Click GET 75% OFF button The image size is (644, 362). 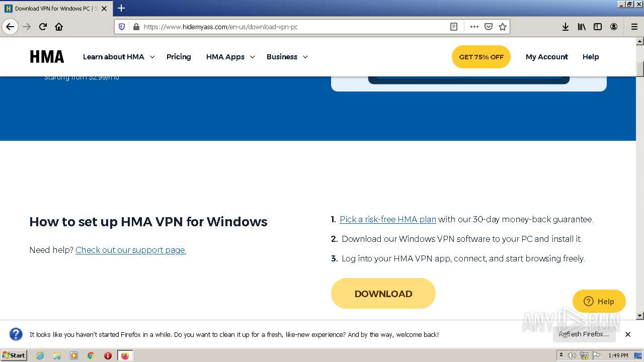481,57
